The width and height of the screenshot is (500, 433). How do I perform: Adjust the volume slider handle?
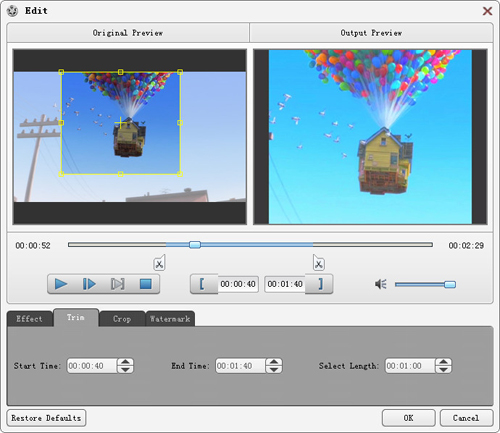(x=450, y=284)
